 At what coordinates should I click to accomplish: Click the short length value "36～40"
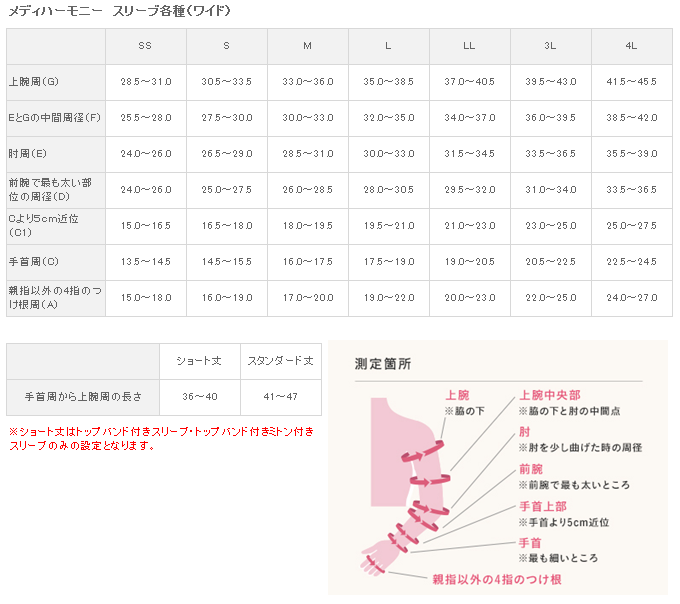point(199,397)
